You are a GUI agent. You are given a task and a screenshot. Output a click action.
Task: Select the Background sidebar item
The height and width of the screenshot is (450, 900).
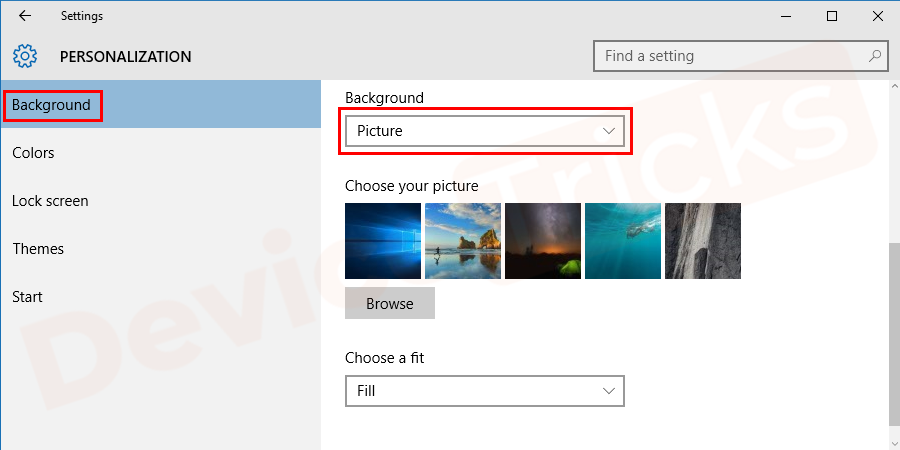pyautogui.click(x=52, y=105)
